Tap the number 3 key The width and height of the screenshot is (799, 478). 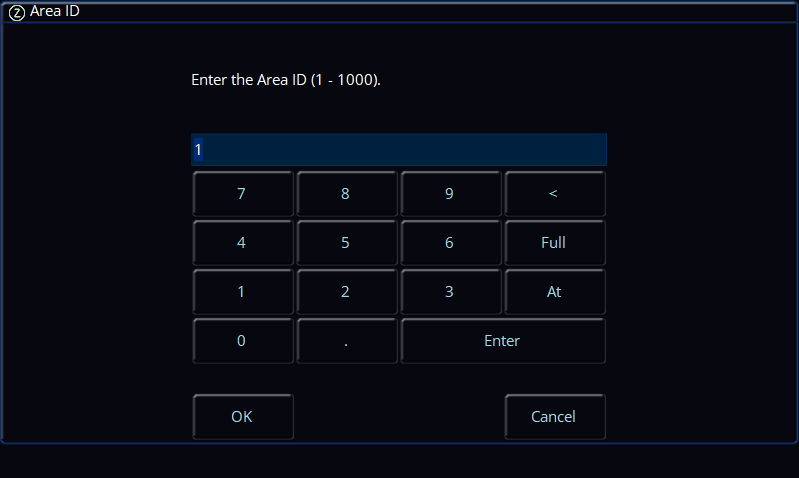pos(451,291)
